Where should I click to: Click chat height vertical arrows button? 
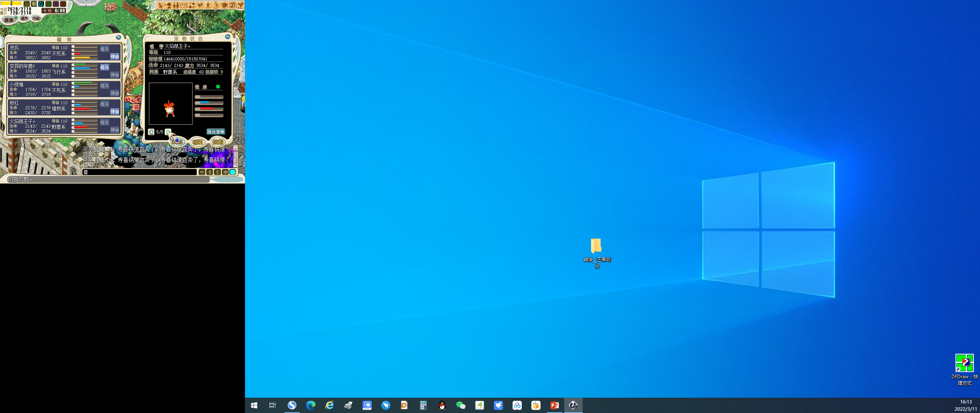point(209,172)
